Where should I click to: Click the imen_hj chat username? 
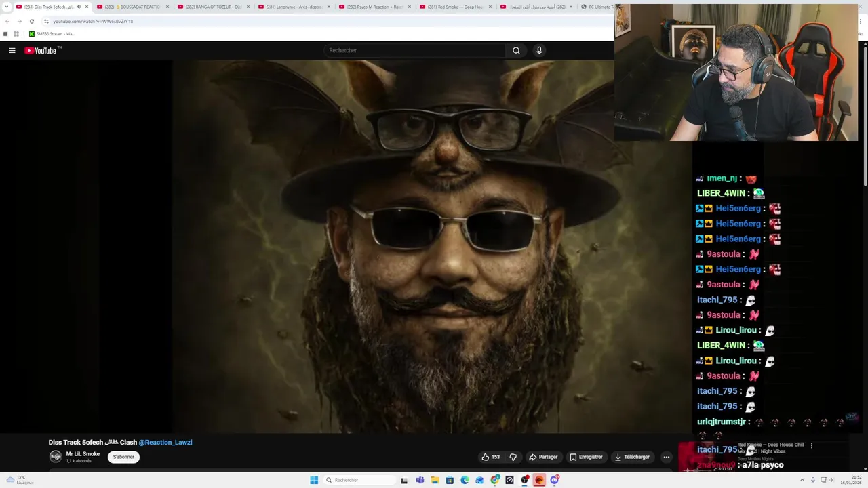pos(722,178)
